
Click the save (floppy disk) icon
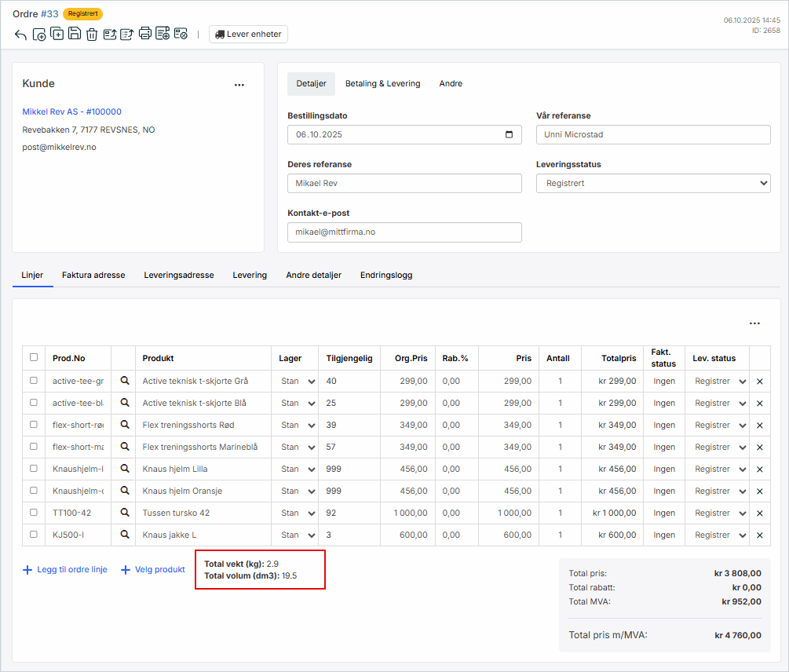tap(74, 34)
